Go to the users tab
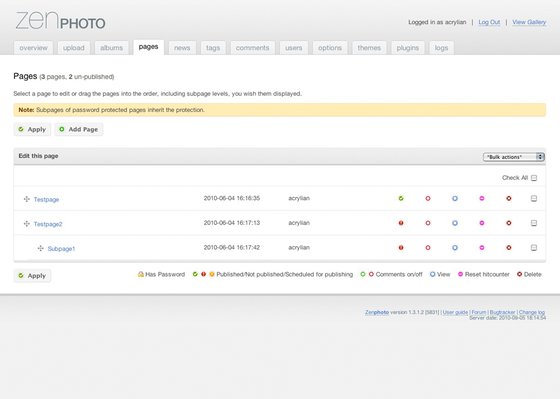560x399 pixels. coord(294,48)
